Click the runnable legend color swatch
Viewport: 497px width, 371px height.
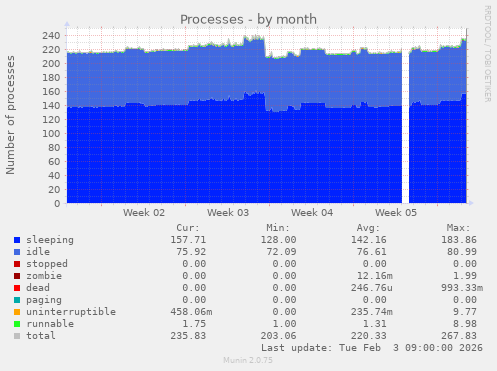click(17, 324)
